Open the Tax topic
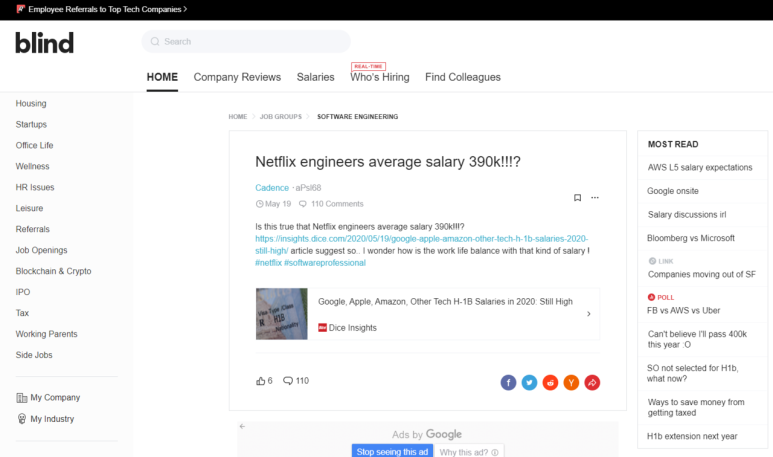The image size is (773, 457). pyautogui.click(x=22, y=313)
